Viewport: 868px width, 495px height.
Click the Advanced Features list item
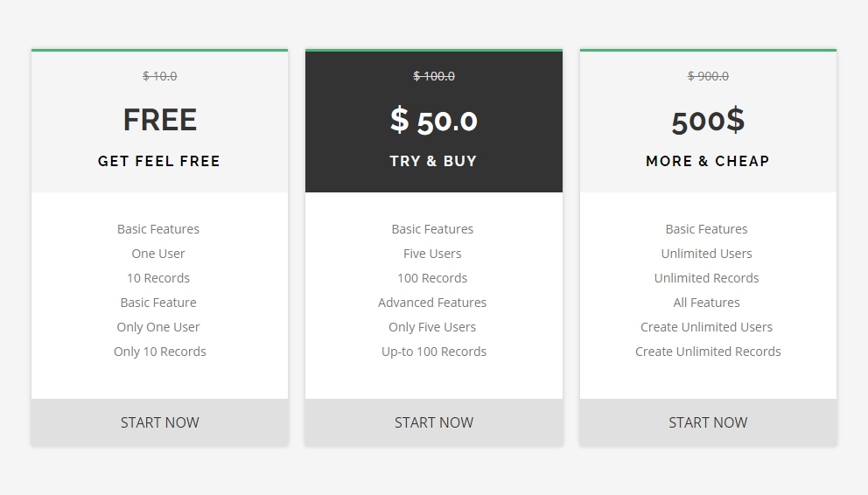point(432,303)
